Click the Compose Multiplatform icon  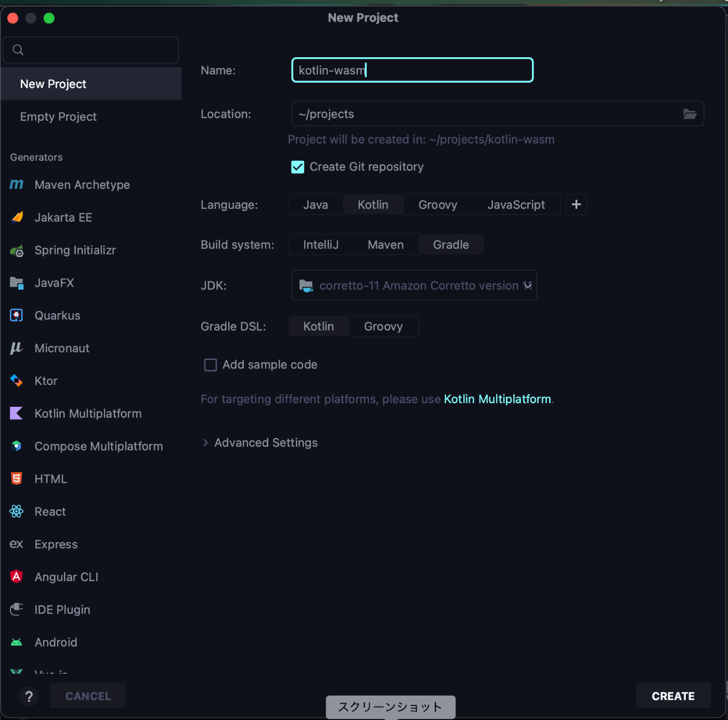coord(17,446)
